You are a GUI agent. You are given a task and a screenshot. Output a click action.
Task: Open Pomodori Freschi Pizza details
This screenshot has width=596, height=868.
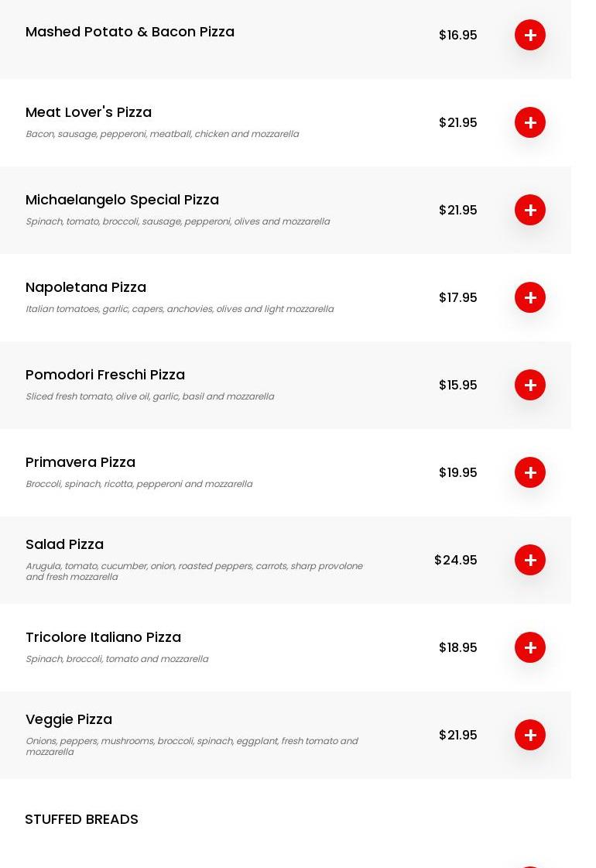click(105, 375)
